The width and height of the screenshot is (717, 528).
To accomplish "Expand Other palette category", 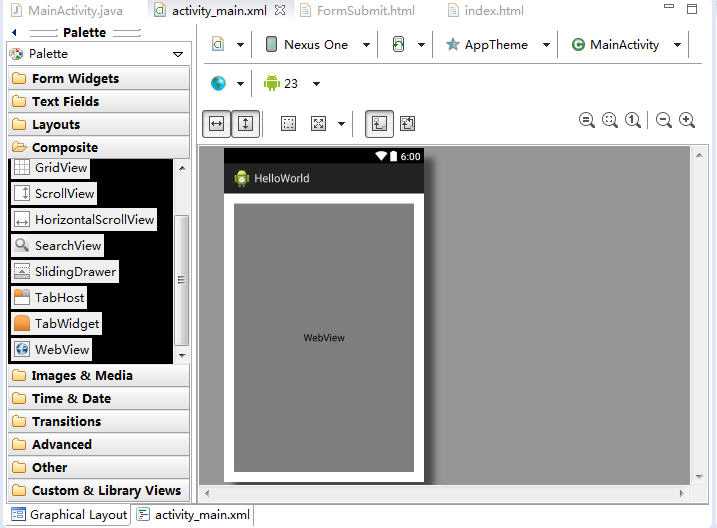I will coord(99,467).
